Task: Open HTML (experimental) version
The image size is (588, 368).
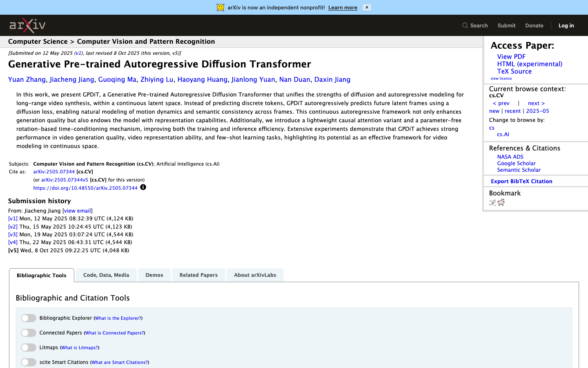Action: 530,64
